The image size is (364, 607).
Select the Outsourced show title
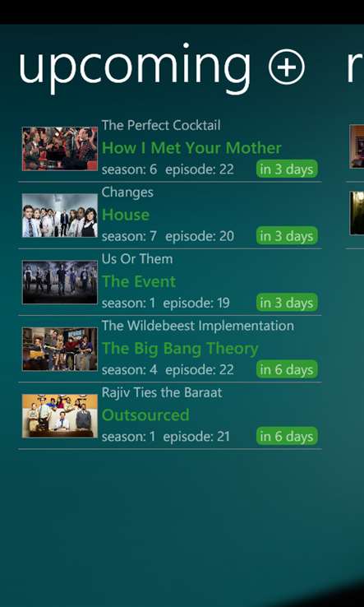click(145, 415)
